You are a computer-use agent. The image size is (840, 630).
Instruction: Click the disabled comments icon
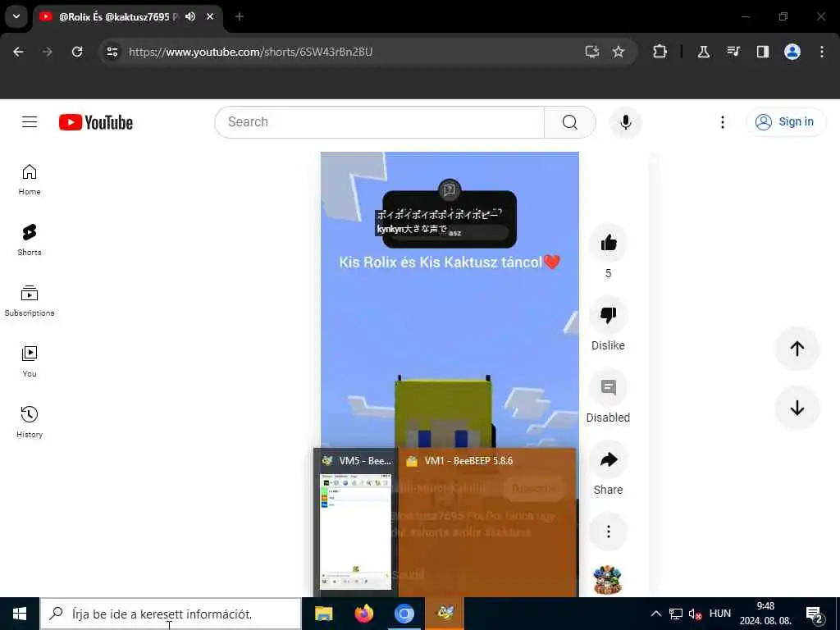[608, 387]
